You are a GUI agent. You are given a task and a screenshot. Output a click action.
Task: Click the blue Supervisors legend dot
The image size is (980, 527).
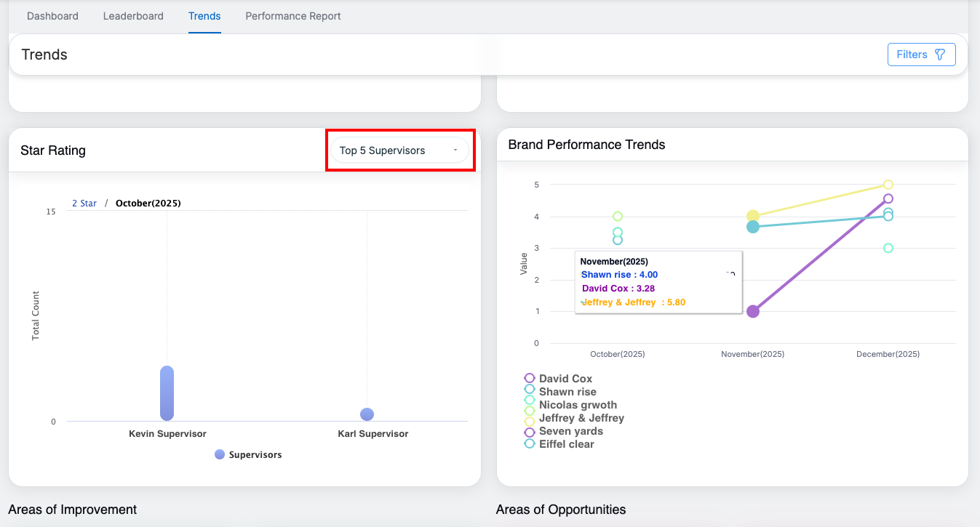220,455
